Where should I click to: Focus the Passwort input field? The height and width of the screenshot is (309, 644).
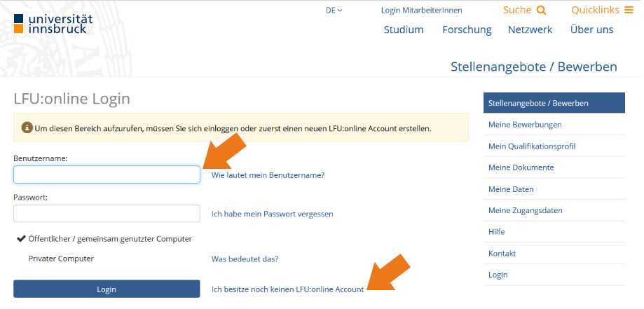coord(107,214)
